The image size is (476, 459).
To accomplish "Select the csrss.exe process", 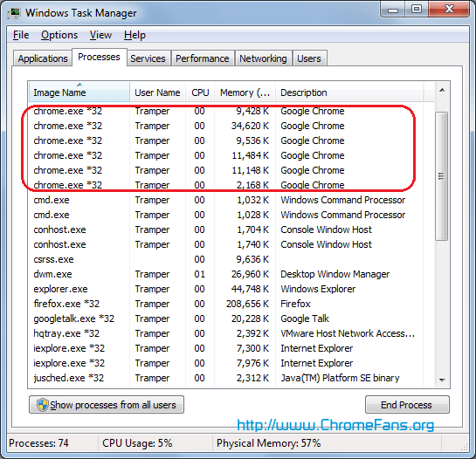I will [x=225, y=259].
